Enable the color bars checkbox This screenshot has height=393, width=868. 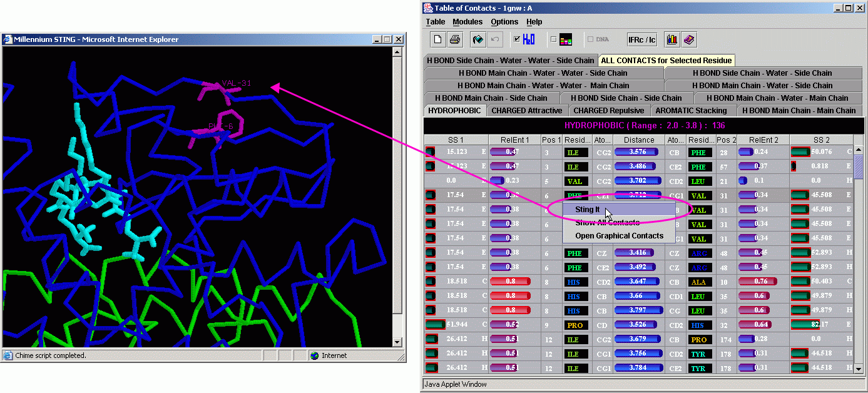(553, 39)
